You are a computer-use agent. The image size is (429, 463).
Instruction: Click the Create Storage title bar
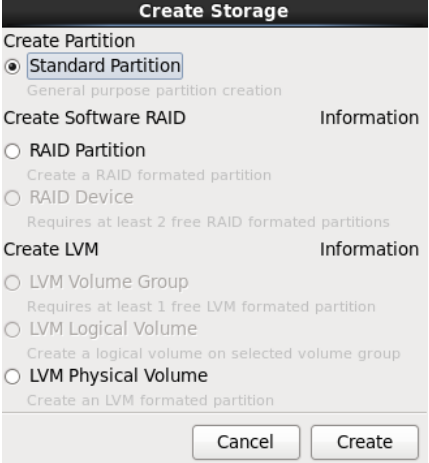pos(214,12)
